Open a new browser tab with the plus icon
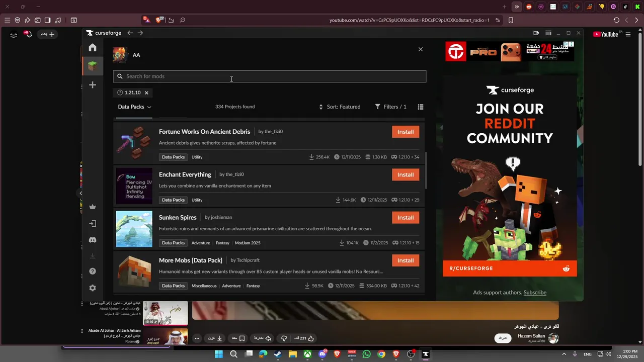The image size is (644, 362). click(504, 7)
